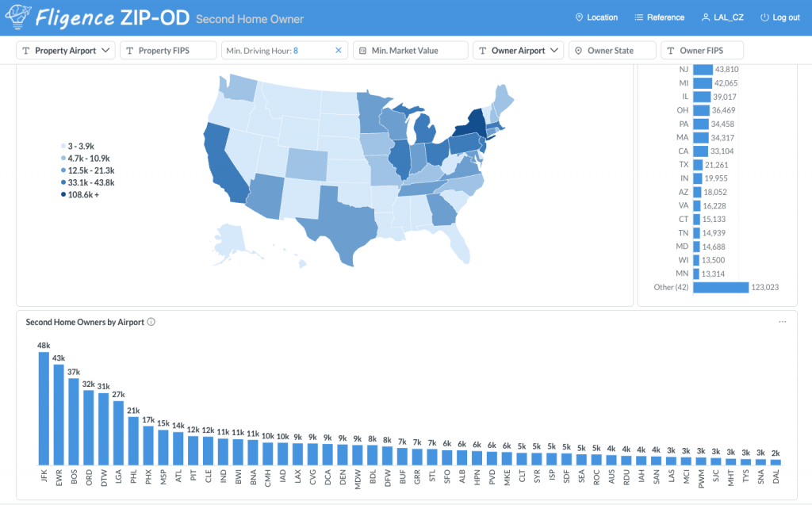This screenshot has width=812, height=505.
Task: Click the Log out link
Action: (780, 17)
